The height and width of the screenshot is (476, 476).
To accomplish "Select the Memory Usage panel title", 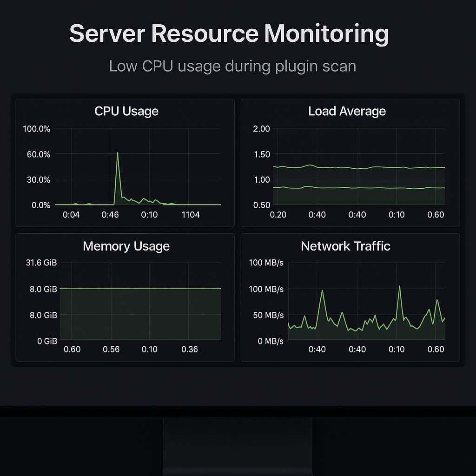I will click(x=126, y=246).
